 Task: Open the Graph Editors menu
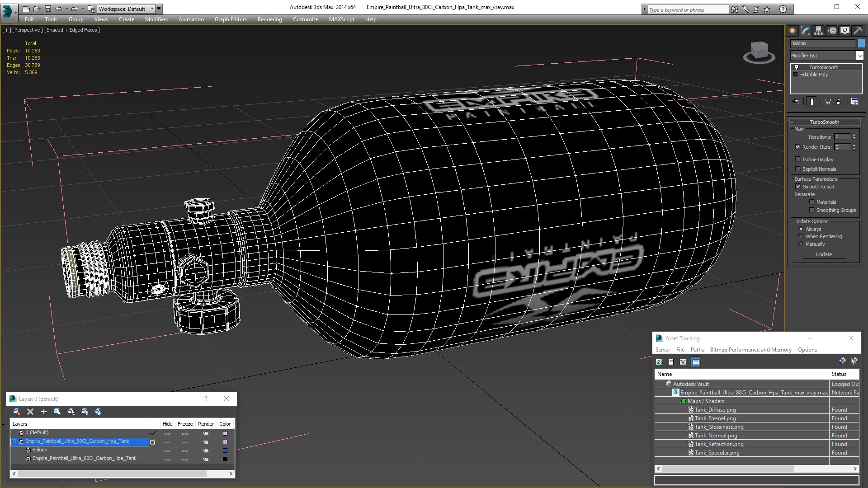pyautogui.click(x=231, y=19)
